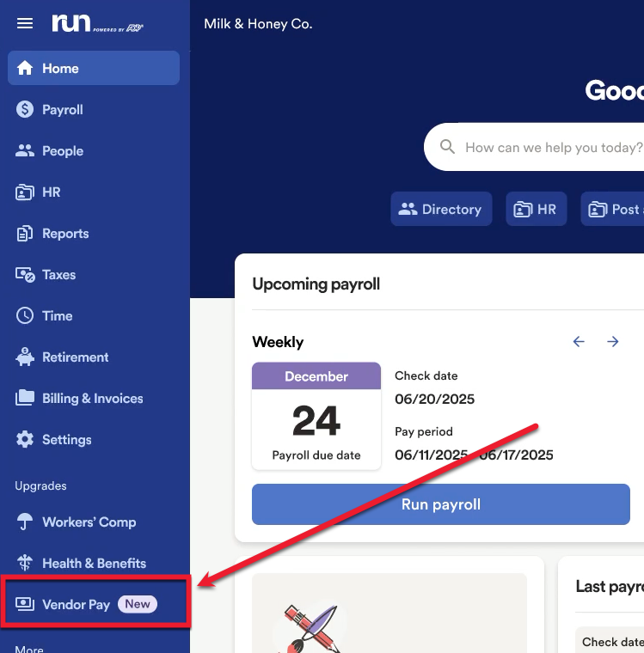
Task: Click the Workers' Comp umbrella icon
Action: pyautogui.click(x=25, y=522)
